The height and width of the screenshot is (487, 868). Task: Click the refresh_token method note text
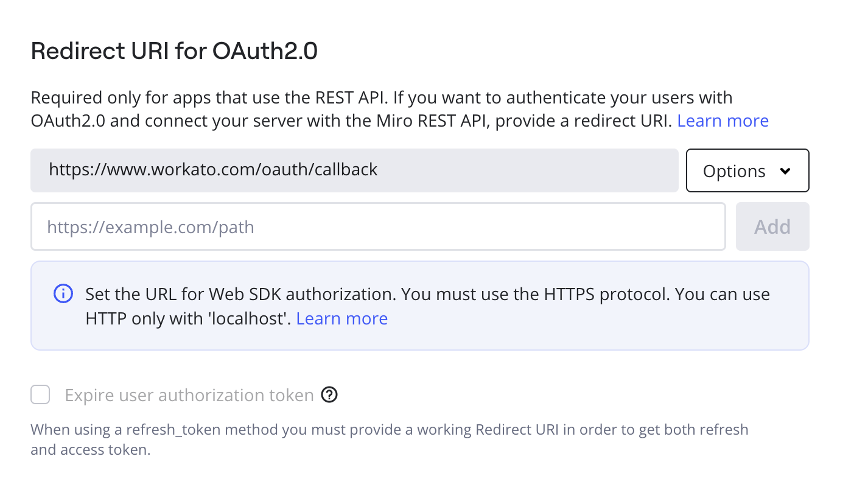pyautogui.click(x=390, y=440)
